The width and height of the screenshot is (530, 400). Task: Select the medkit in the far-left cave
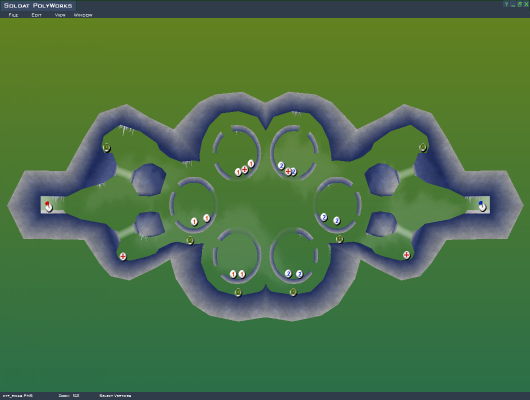click(x=123, y=257)
